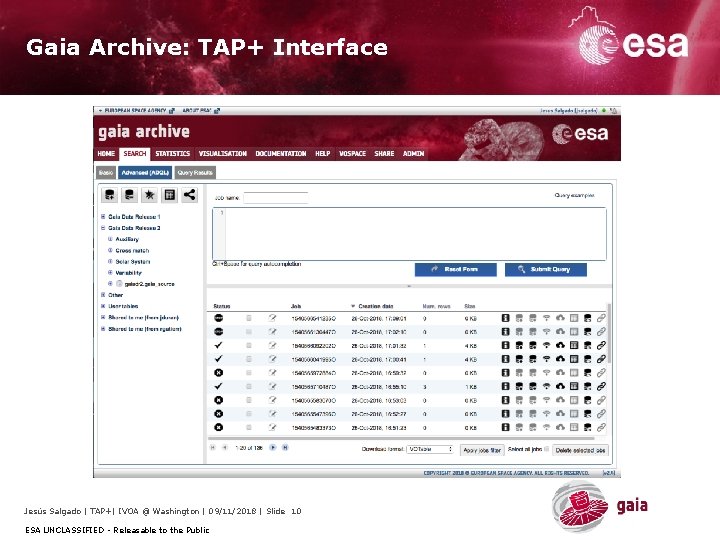This screenshot has height=540, width=720.
Task: Click the Apply jobs filter button
Action: click(x=482, y=450)
